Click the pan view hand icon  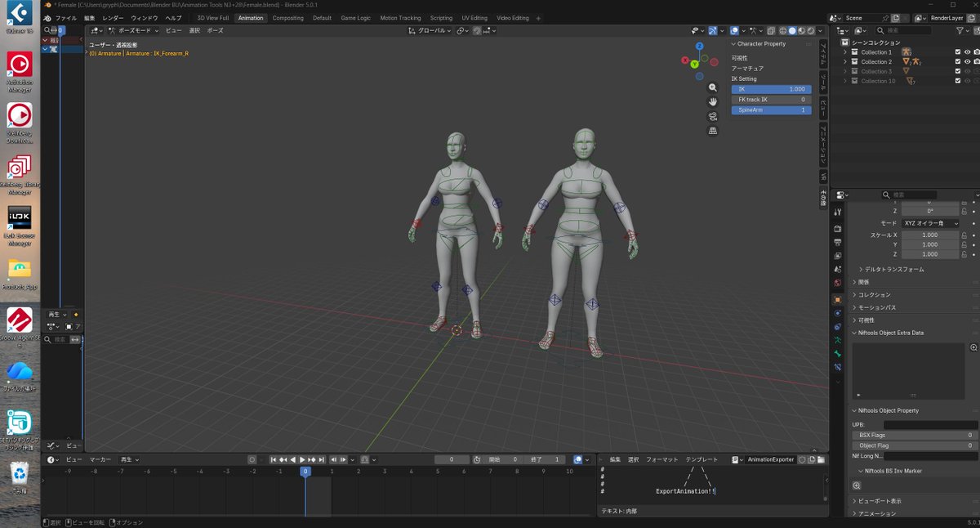click(x=713, y=101)
